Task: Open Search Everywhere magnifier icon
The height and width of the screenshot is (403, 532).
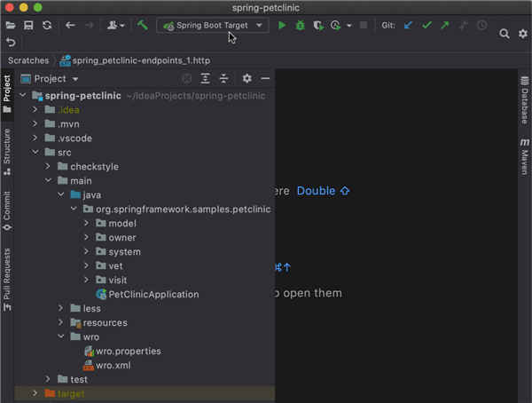Action: pos(505,34)
